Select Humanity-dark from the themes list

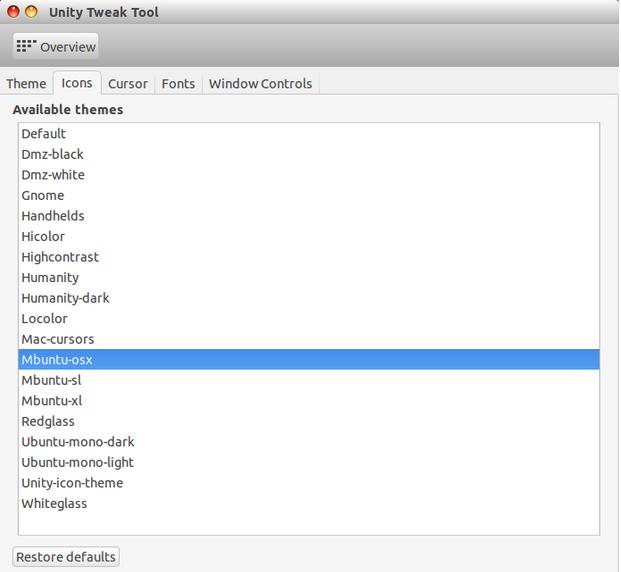click(x=65, y=298)
